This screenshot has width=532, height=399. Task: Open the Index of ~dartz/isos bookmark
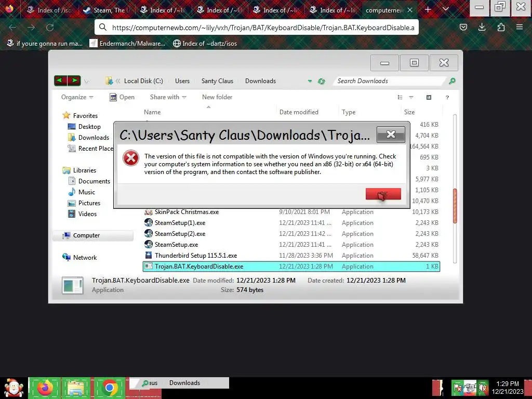click(x=205, y=44)
